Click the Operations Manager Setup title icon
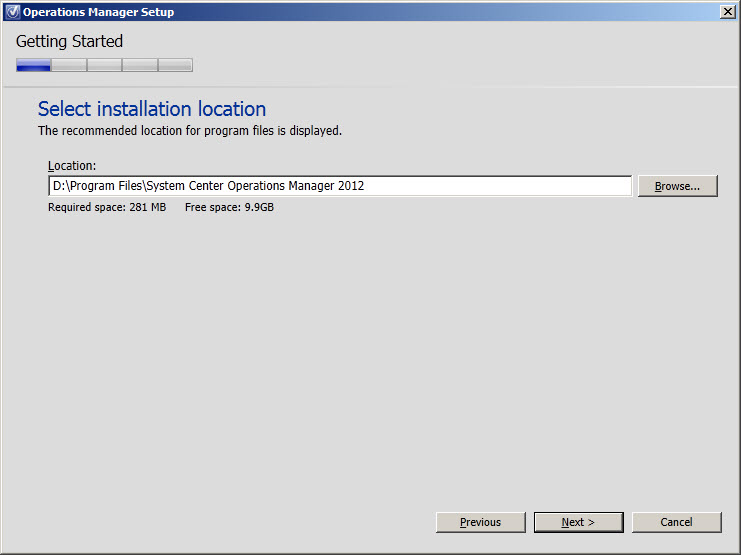The image size is (741, 555). point(12,12)
